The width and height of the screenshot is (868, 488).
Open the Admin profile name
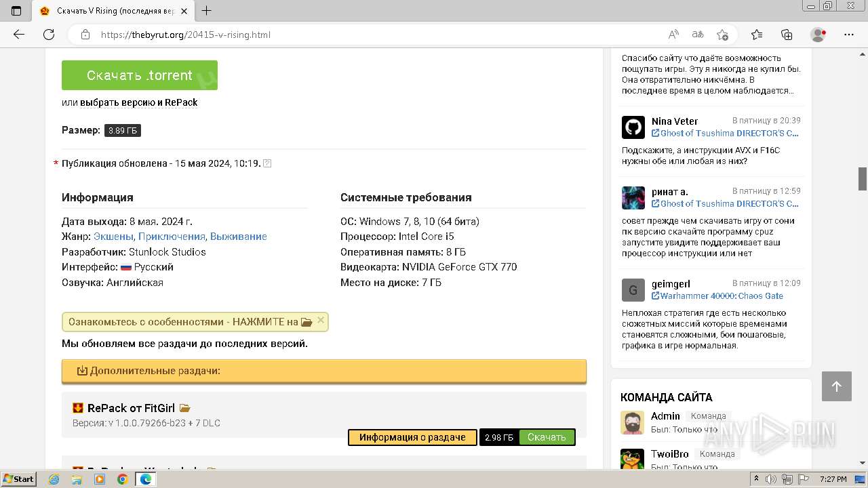click(x=665, y=416)
